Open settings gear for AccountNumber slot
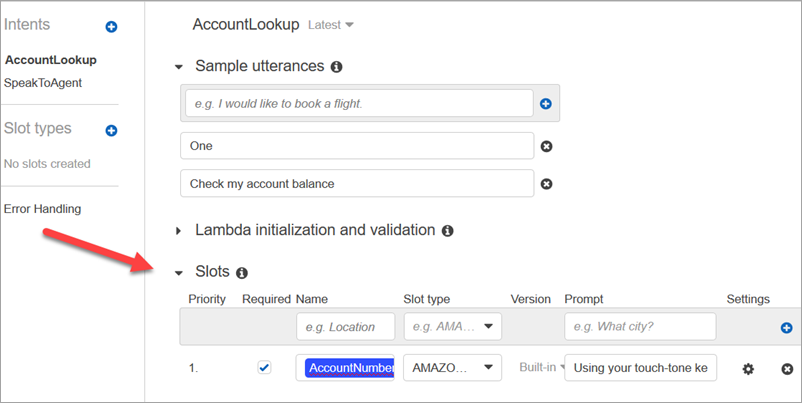The image size is (802, 403). point(748,369)
